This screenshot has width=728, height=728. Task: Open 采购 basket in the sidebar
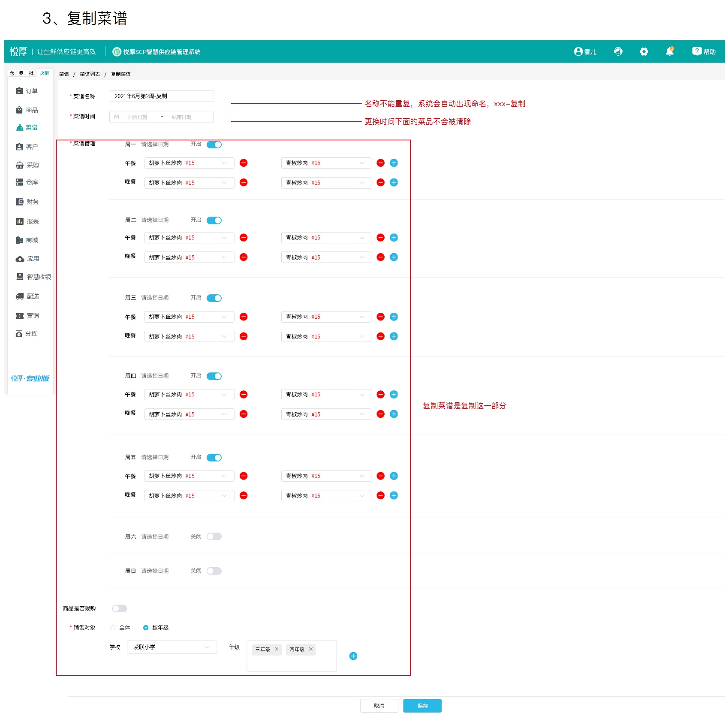27,165
